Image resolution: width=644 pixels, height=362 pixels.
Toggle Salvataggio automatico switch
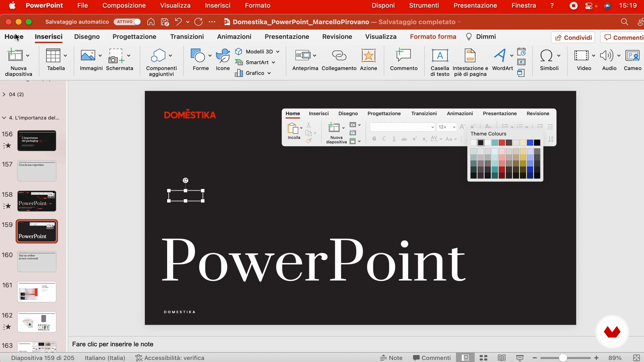(127, 22)
